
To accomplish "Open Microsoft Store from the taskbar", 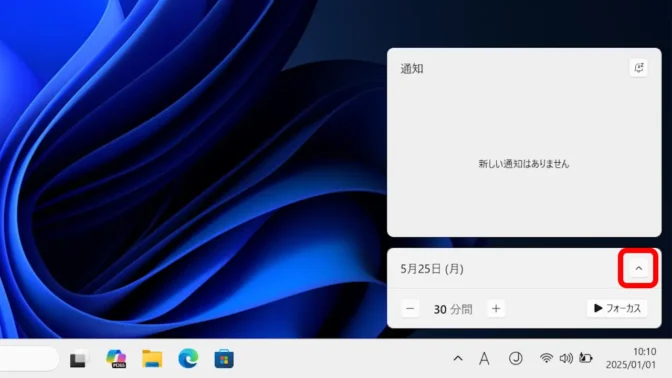I will [x=224, y=359].
